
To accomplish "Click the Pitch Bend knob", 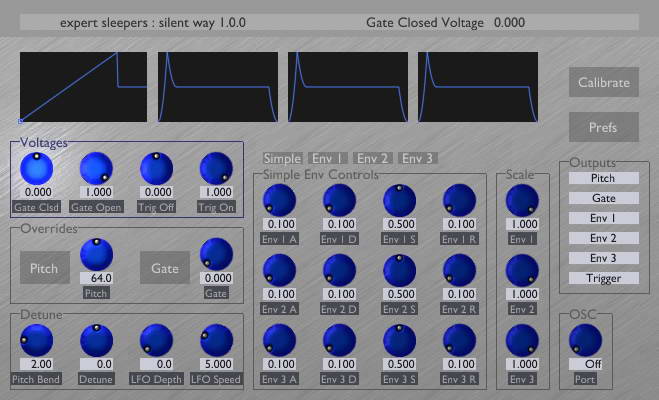I will click(37, 340).
